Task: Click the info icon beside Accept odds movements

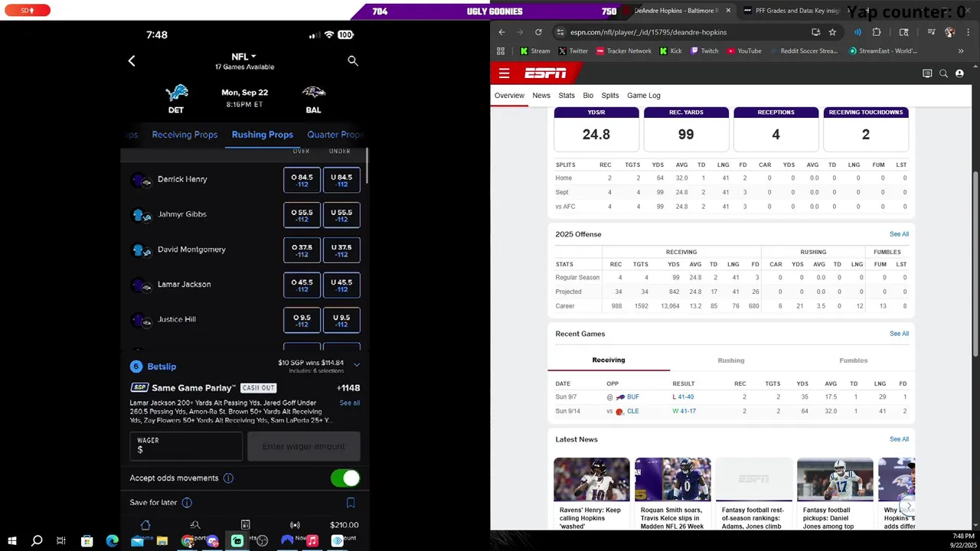Action: pyautogui.click(x=228, y=478)
